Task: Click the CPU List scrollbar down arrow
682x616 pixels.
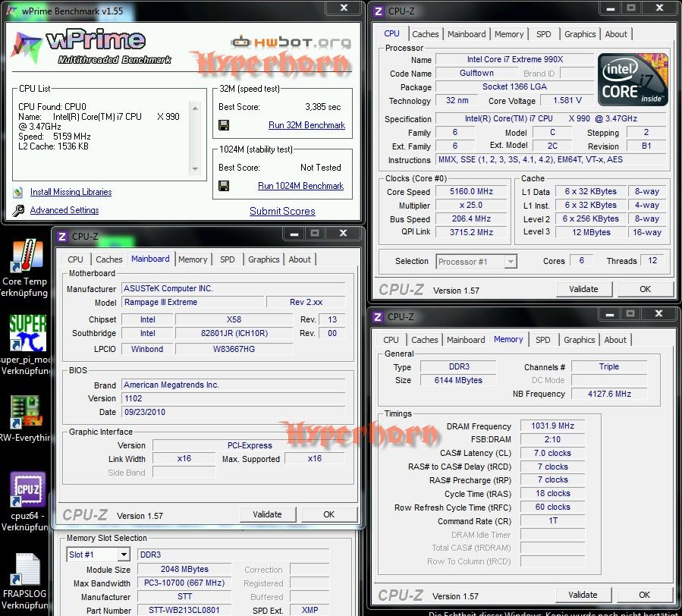Action: (x=195, y=168)
